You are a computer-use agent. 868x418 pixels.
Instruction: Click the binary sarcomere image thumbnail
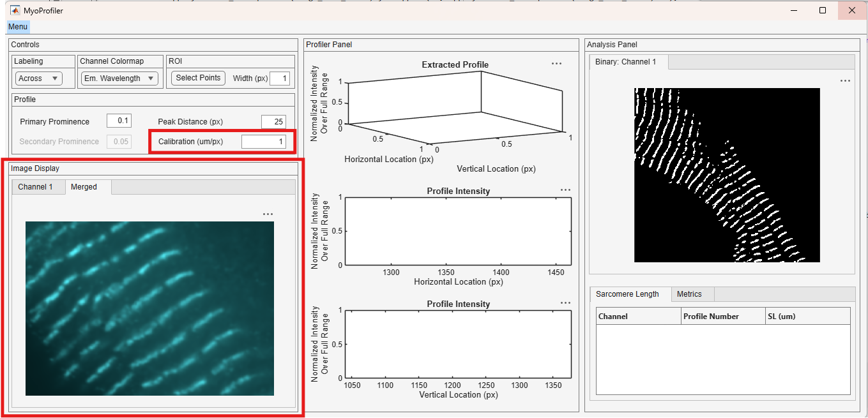pyautogui.click(x=727, y=175)
